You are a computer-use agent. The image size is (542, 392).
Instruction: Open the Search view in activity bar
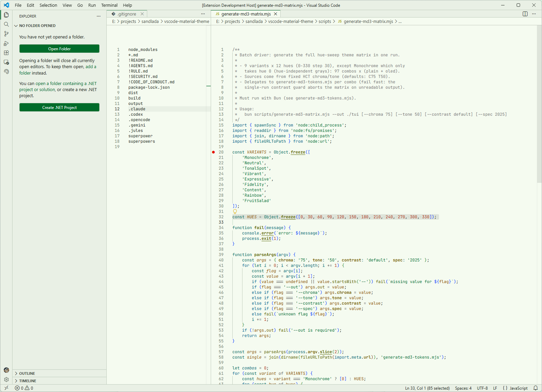6,24
